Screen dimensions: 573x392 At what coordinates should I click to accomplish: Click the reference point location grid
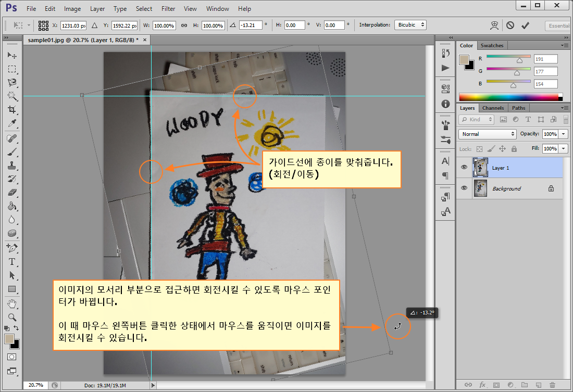(43, 25)
